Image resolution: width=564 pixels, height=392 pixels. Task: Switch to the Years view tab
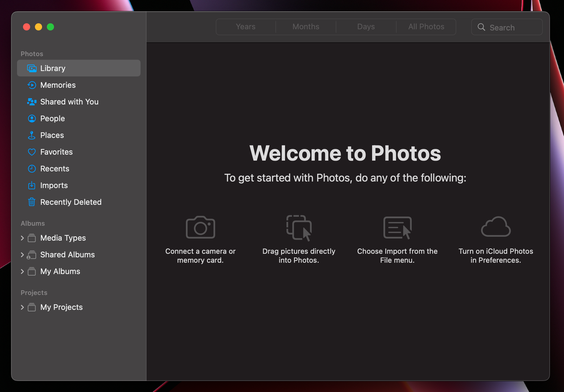click(x=246, y=27)
